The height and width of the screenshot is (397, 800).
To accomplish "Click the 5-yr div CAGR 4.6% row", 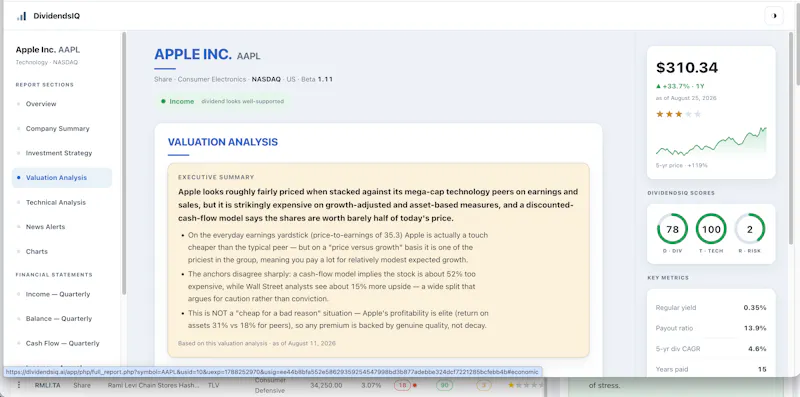I will 711,349.
